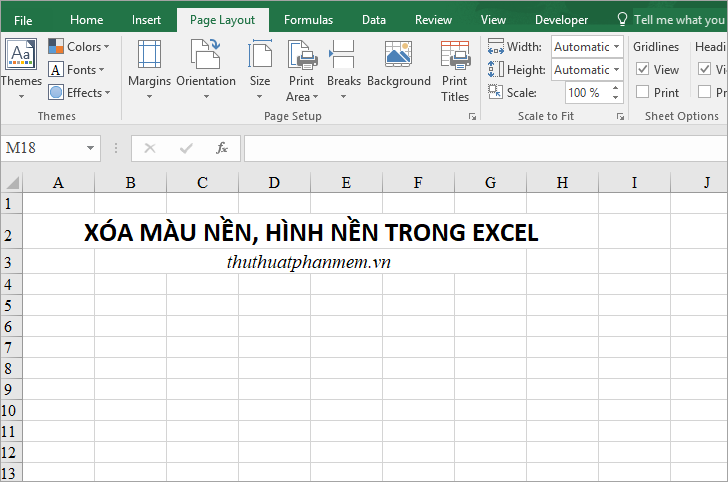Switch to the View tab
The width and height of the screenshot is (728, 482).
click(x=493, y=20)
